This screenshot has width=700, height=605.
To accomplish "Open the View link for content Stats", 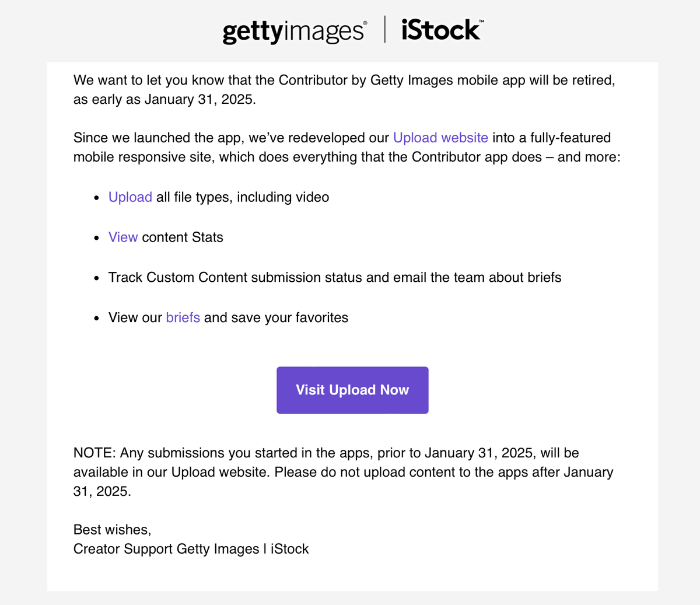I will point(123,237).
